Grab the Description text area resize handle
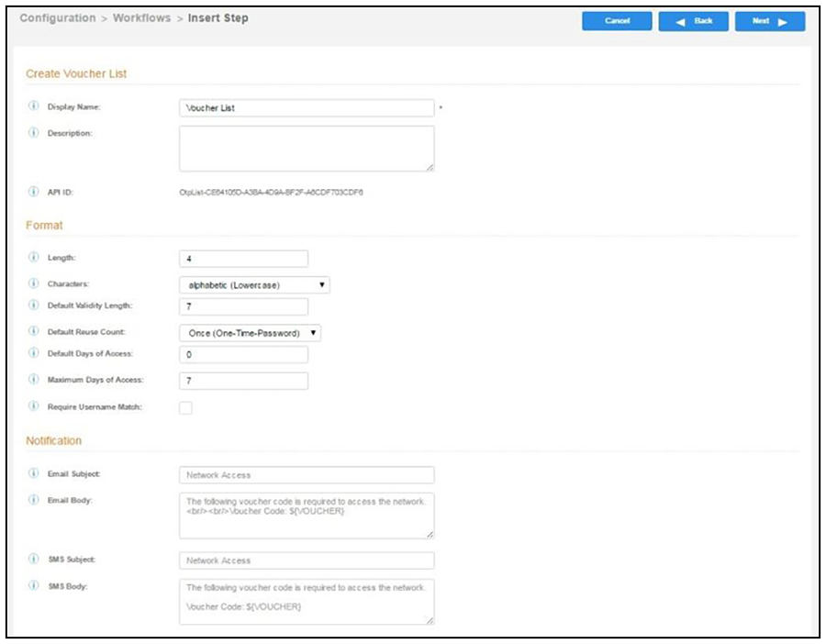826x644 pixels. [x=430, y=167]
